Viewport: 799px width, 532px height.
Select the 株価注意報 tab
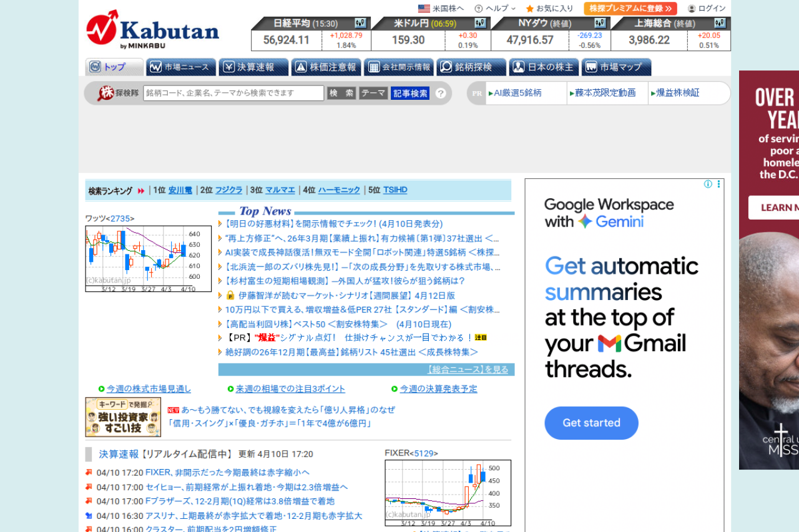[x=326, y=67]
